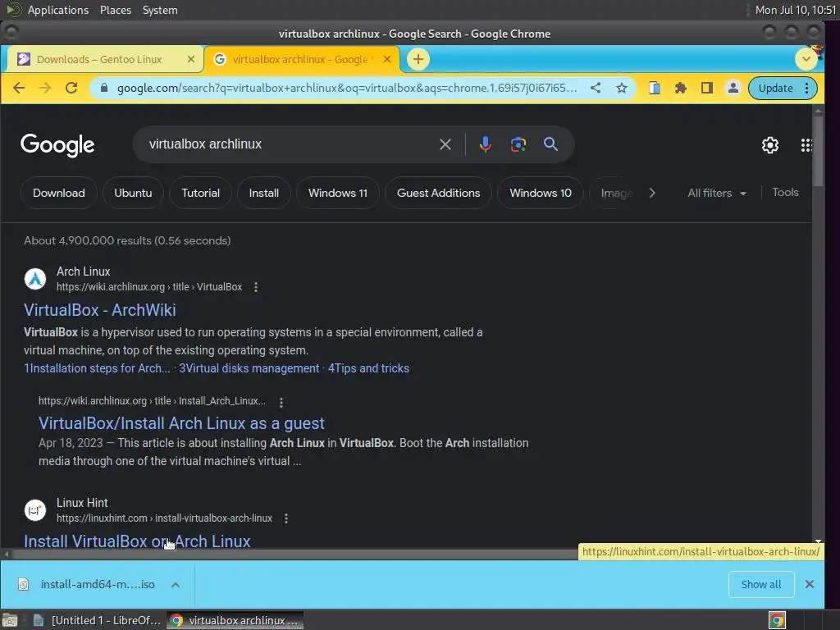This screenshot has height=630, width=840.
Task: Show more filter chips with the right chevron
Action: (652, 193)
